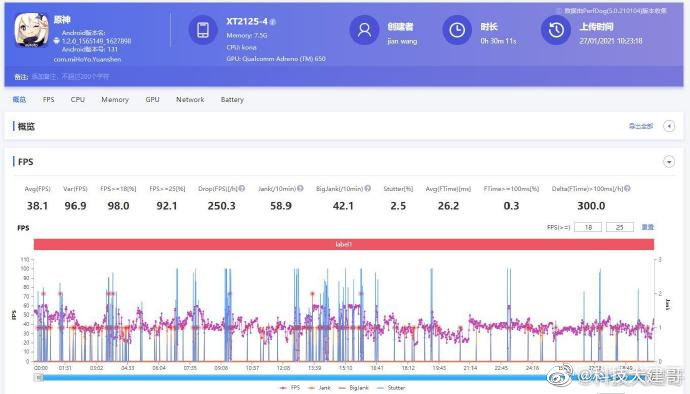The height and width of the screenshot is (394, 690).
Task: Click the upload time 27/01/2021 10:23:18
Action: [611, 41]
